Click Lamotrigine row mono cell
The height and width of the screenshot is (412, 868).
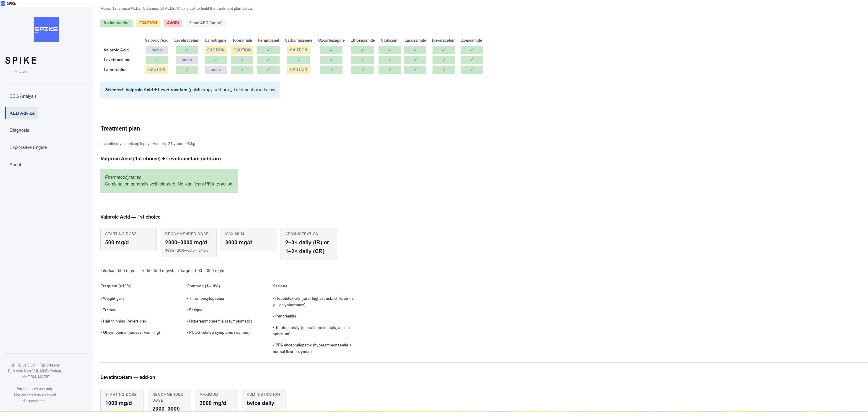pyautogui.click(x=216, y=70)
